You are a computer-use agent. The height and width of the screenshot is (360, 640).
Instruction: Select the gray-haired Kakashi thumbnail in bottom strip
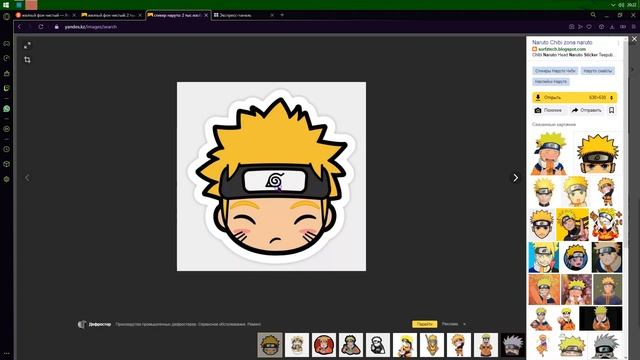[x=513, y=345]
